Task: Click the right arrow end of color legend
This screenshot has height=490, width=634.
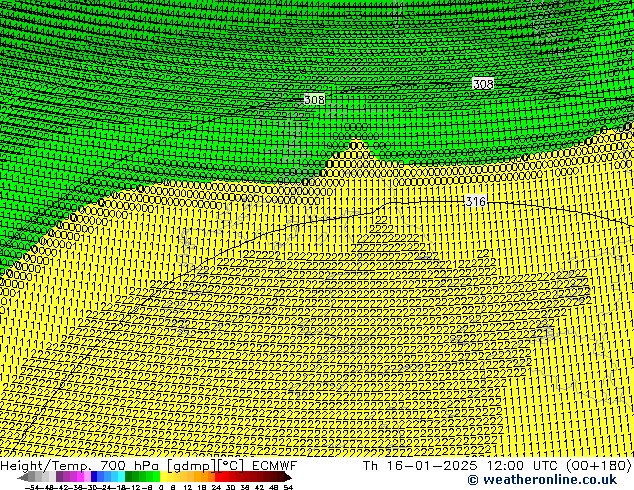Action: [x=287, y=477]
